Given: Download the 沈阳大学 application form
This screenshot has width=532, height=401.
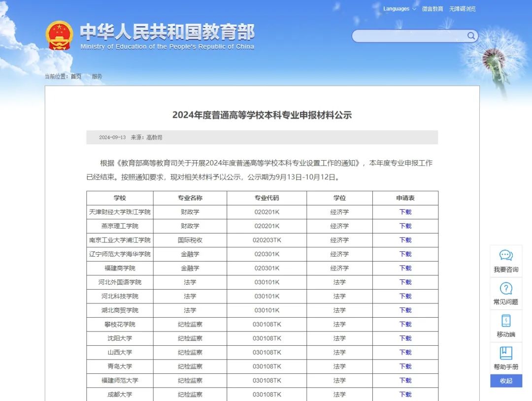Looking at the screenshot, I should click(x=405, y=338).
